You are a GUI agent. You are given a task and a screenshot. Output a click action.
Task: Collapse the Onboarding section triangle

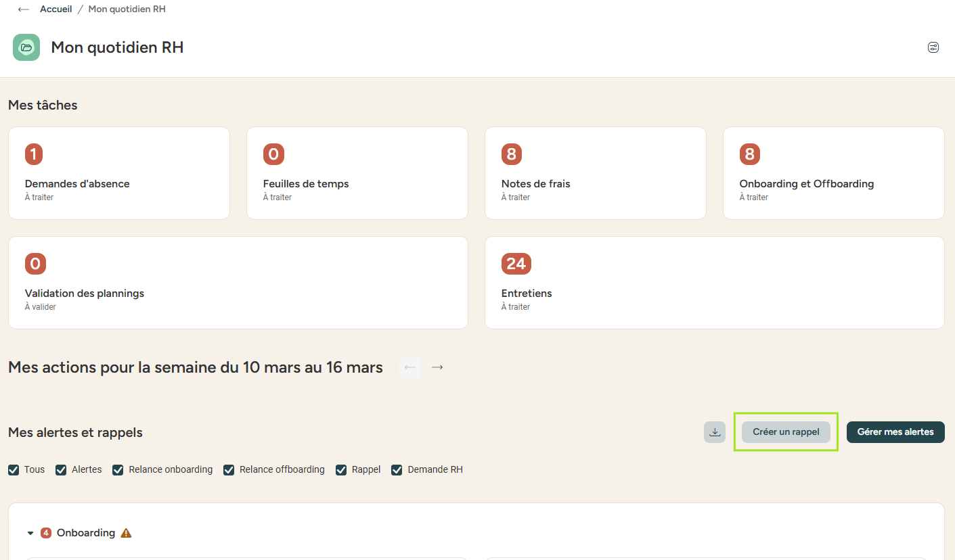click(30, 534)
